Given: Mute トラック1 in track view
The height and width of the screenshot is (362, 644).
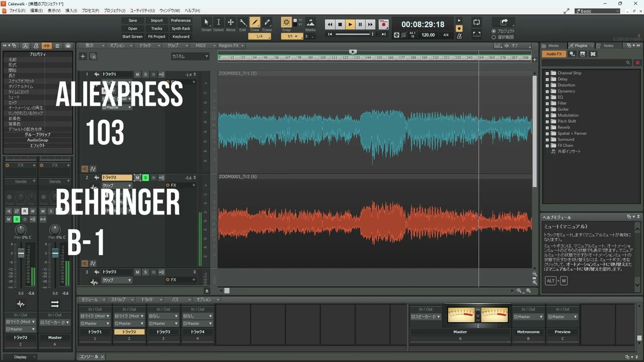Looking at the screenshot, I should click(137, 74).
